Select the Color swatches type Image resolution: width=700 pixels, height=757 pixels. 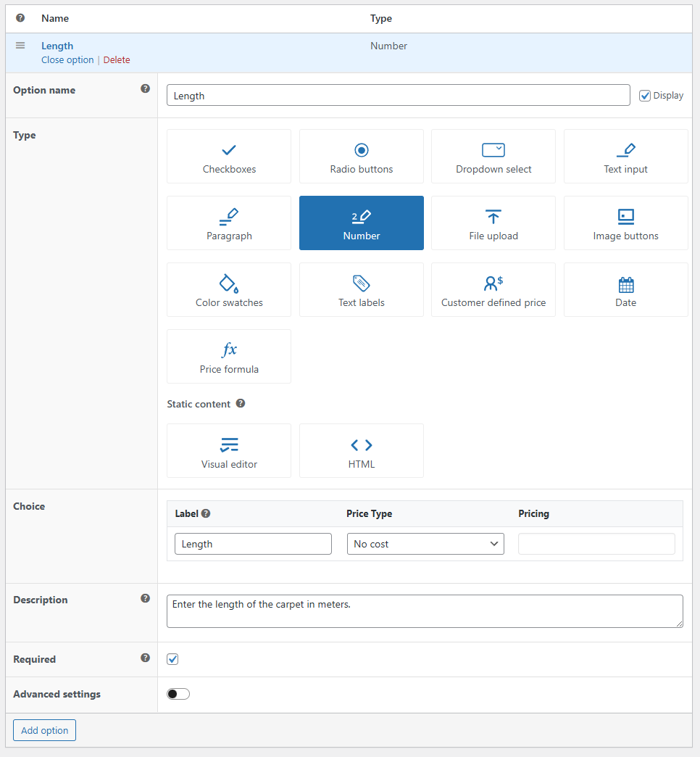[229, 289]
